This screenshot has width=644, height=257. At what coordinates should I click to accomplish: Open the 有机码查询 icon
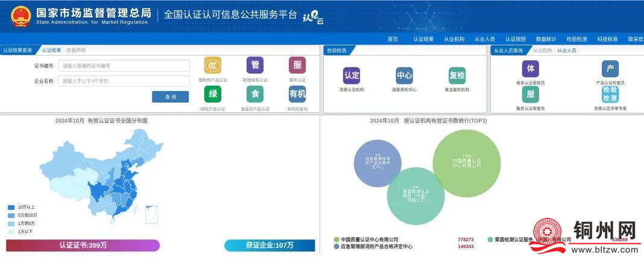(x=297, y=94)
